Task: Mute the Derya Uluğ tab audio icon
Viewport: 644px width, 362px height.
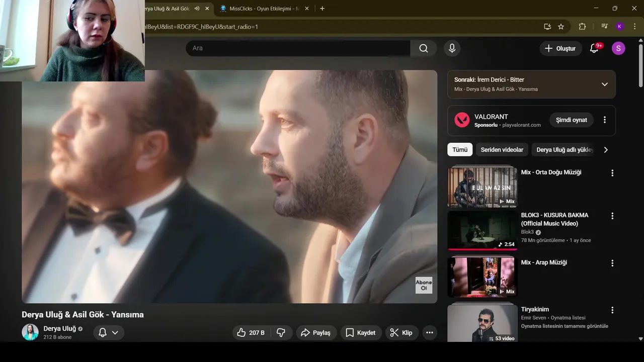Action: pos(197,9)
